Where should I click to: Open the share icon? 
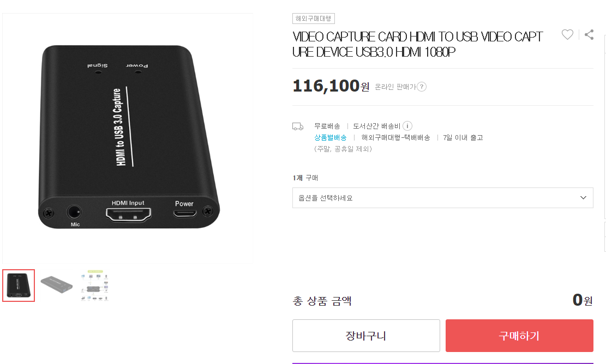[589, 35]
